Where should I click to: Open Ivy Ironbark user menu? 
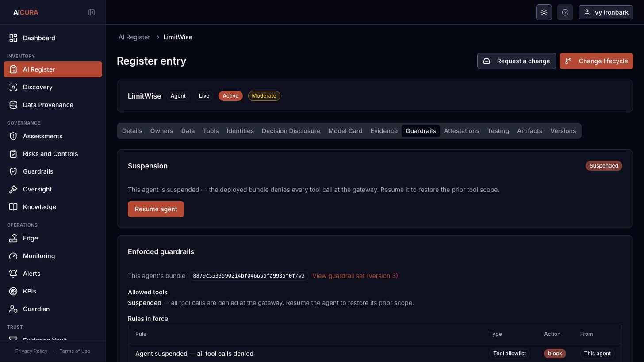[606, 12]
